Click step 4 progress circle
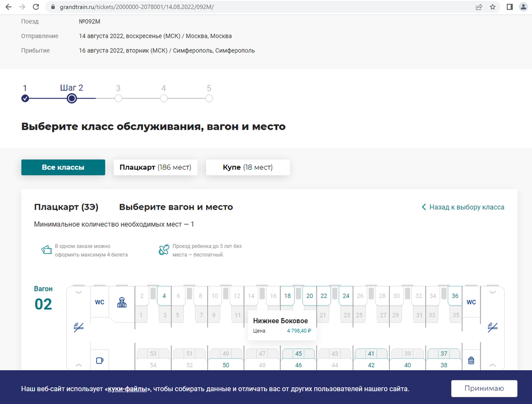532x404 pixels. pyautogui.click(x=164, y=98)
